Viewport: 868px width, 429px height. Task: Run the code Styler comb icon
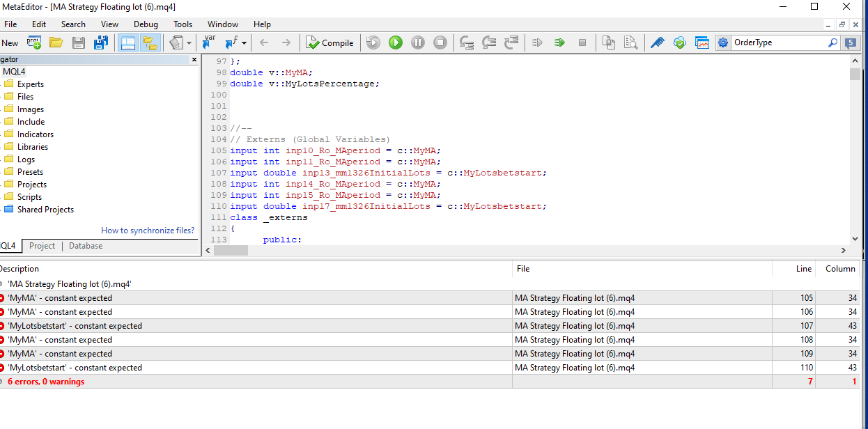click(x=658, y=42)
